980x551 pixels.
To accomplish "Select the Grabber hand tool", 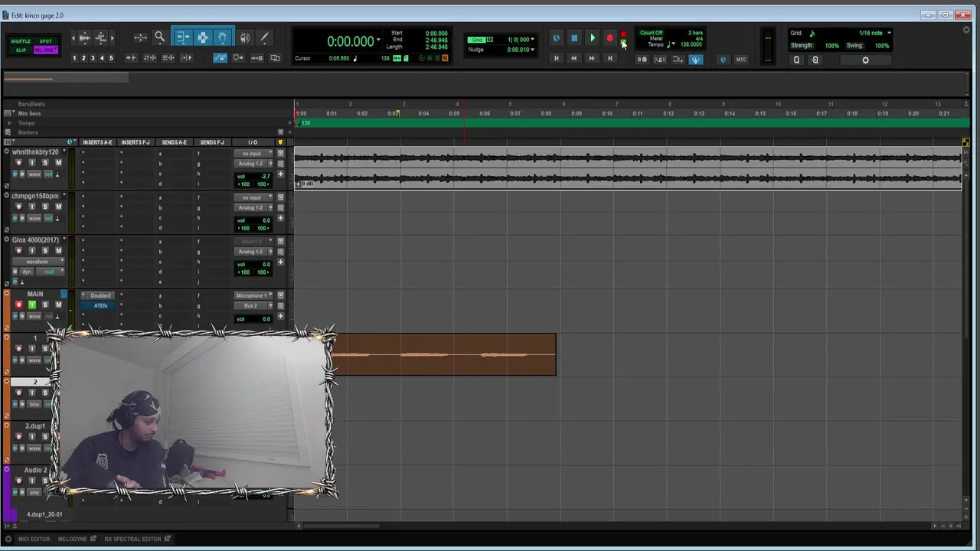I will pos(222,37).
